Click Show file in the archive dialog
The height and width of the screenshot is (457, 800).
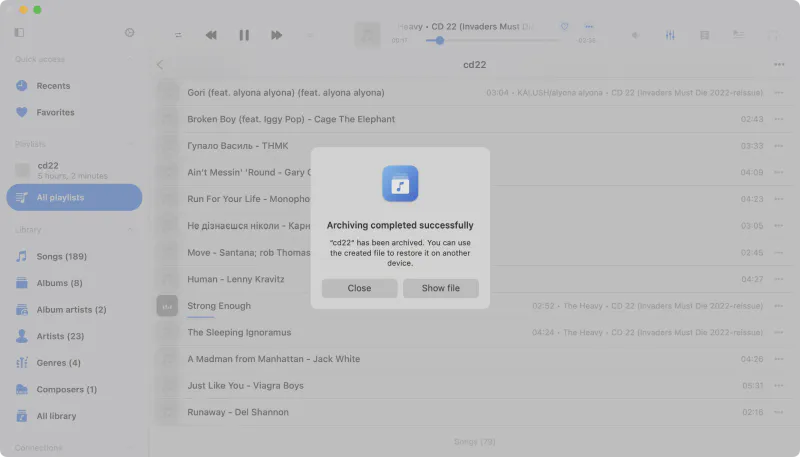tap(440, 288)
